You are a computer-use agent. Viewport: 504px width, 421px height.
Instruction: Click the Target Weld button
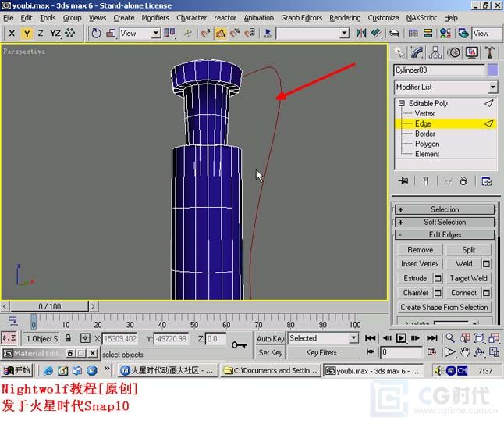(468, 278)
